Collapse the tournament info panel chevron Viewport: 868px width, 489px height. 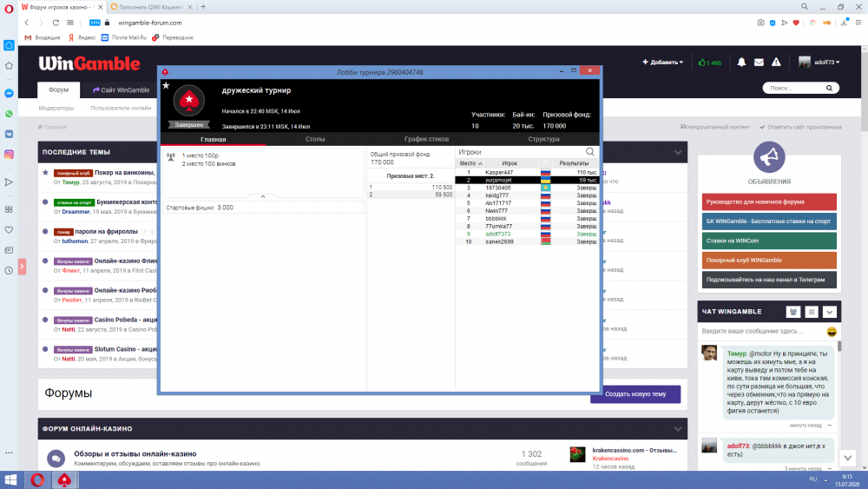[x=263, y=197]
